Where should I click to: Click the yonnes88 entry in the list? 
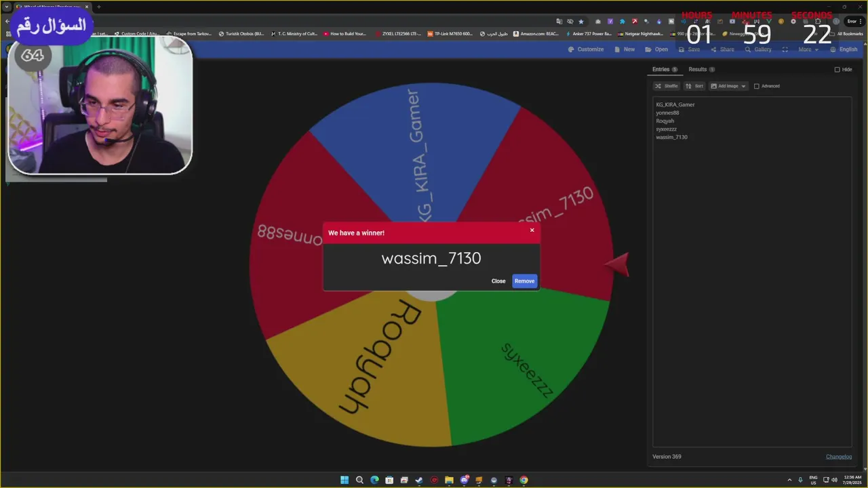667,113
